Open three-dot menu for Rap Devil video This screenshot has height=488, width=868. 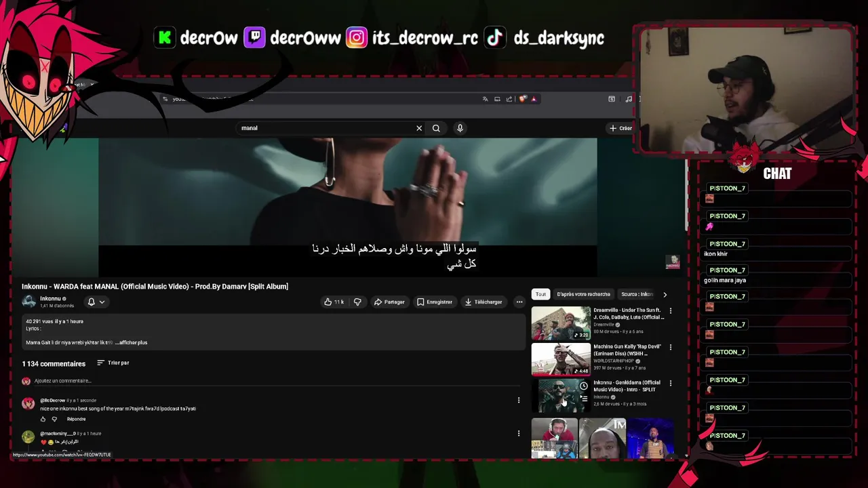click(x=671, y=347)
